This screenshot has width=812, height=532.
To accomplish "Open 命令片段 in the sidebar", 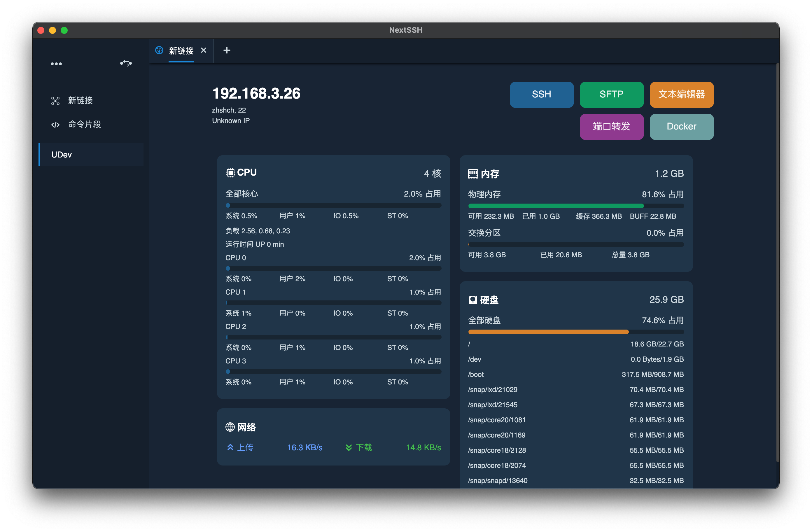I will 84,125.
